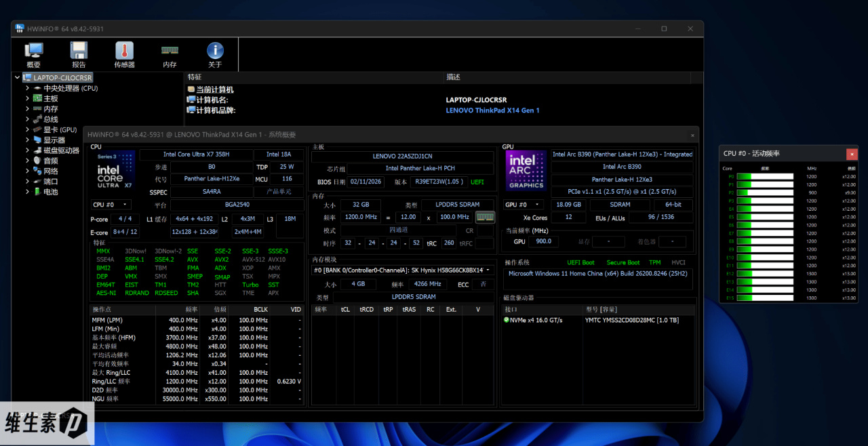
Task: Click the AVX-512 feature flag
Action: (x=254, y=260)
